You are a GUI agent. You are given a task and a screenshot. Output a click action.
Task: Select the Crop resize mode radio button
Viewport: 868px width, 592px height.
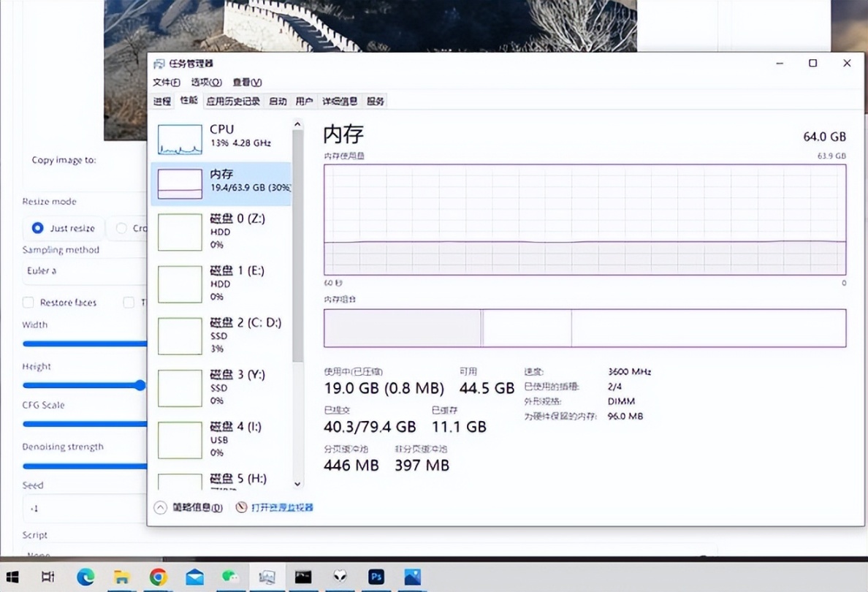(121, 227)
